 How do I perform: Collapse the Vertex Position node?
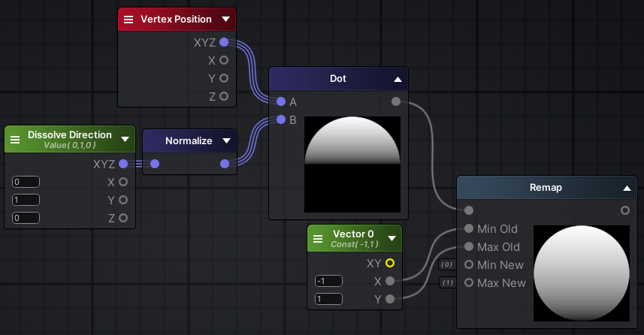point(225,20)
